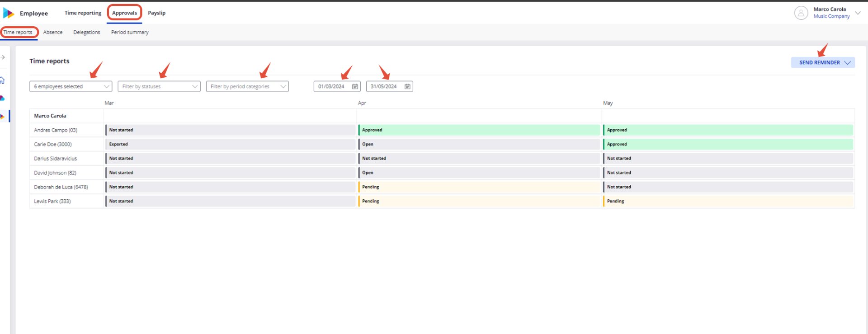The height and width of the screenshot is (334, 868).
Task: Open the calendar icon for the end date
Action: [407, 86]
